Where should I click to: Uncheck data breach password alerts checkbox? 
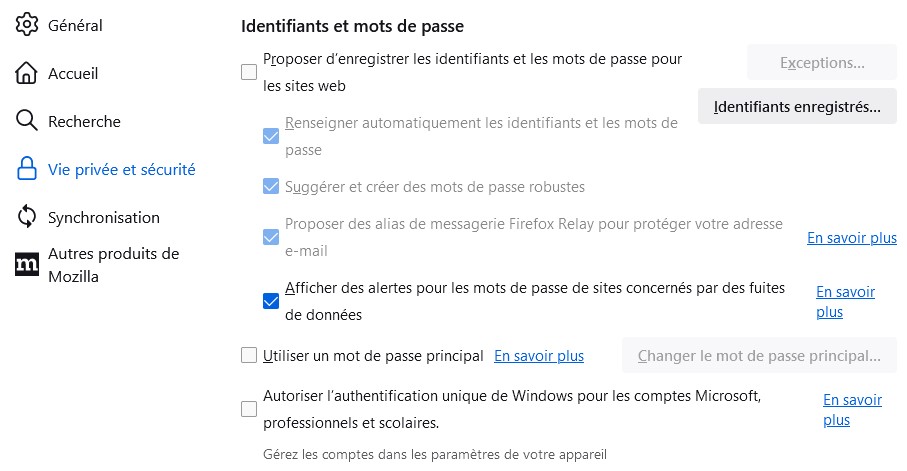click(x=270, y=301)
